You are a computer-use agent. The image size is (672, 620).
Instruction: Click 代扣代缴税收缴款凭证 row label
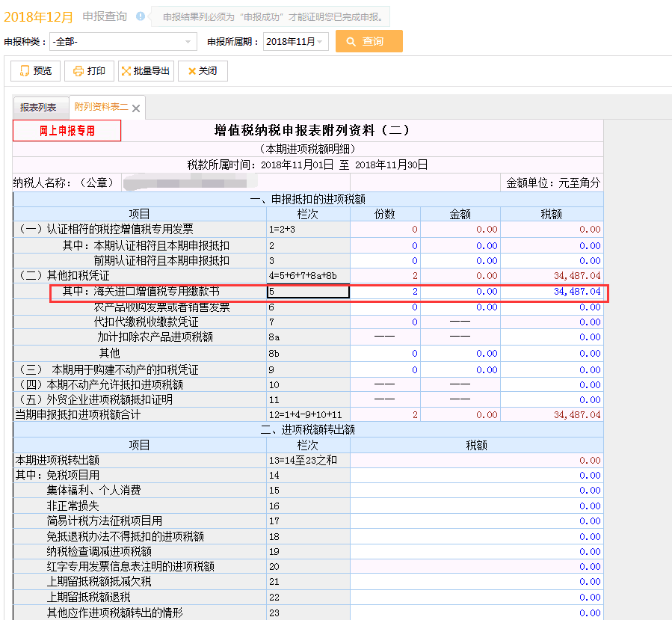click(147, 322)
